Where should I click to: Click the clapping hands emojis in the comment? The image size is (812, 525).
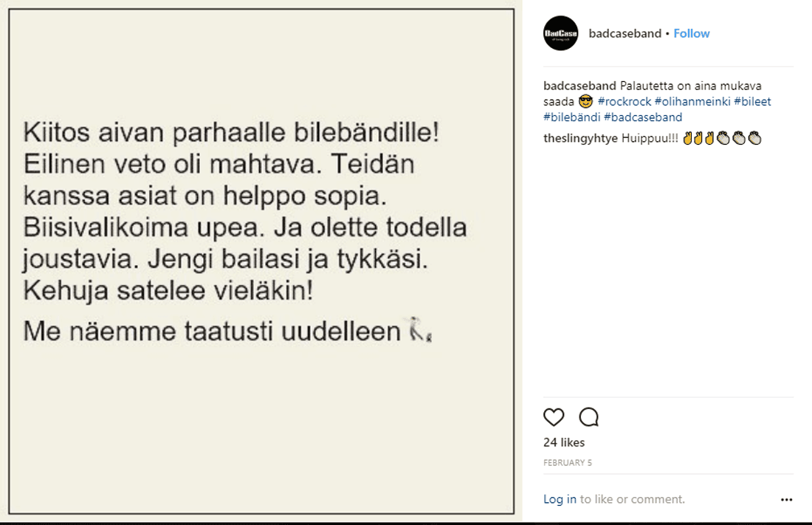pyautogui.click(x=739, y=138)
